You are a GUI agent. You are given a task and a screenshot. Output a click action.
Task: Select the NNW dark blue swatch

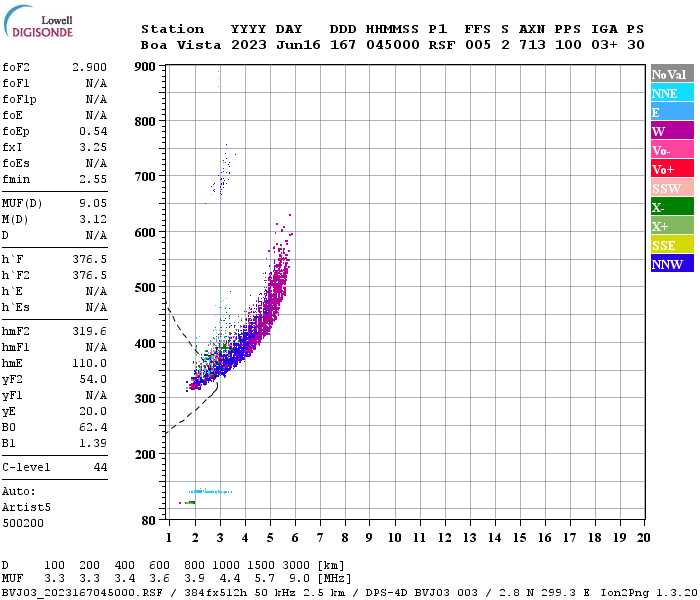coord(672,263)
